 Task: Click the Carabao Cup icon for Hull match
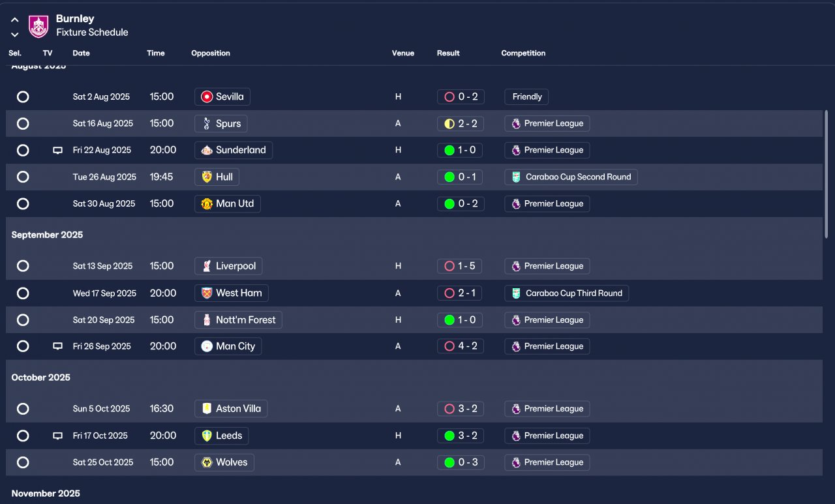516,177
